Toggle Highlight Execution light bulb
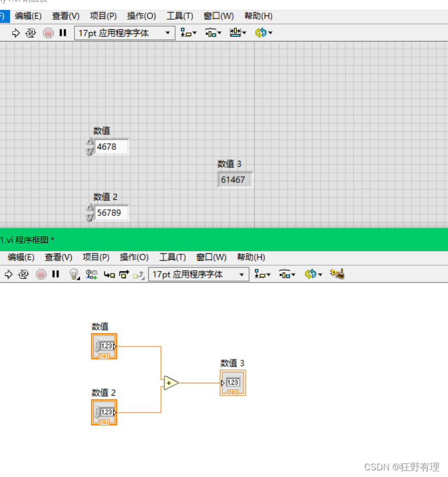 click(74, 274)
